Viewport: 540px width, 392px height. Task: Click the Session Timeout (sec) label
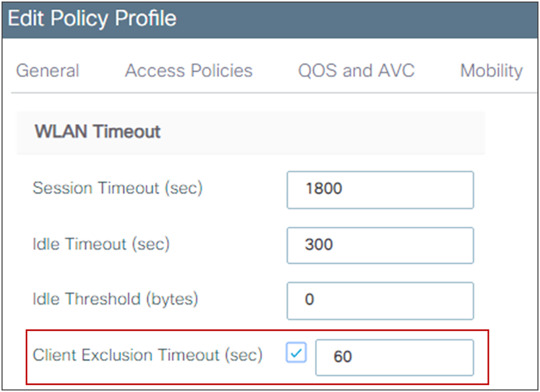point(118,188)
